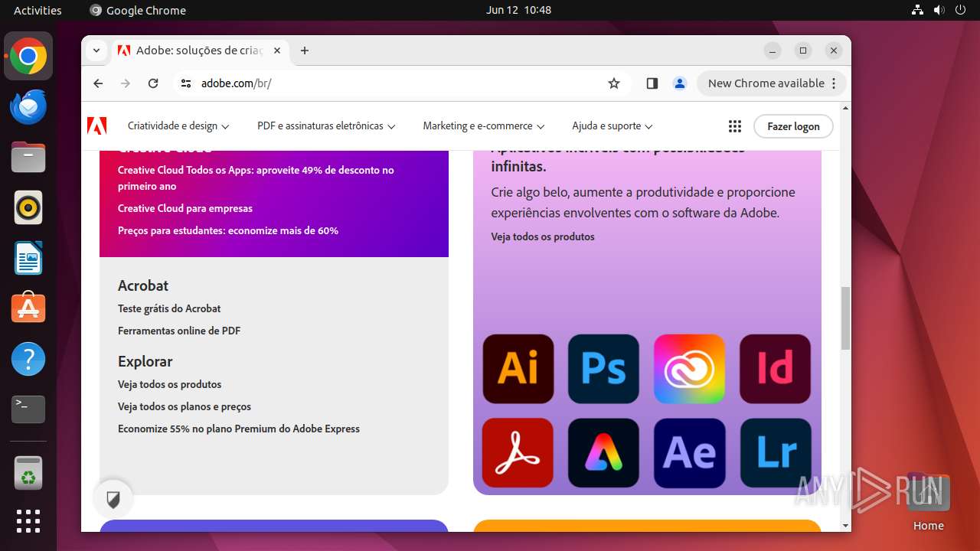This screenshot has height=551, width=980.
Task: Open Files from the Ubuntu dock
Action: tap(28, 157)
